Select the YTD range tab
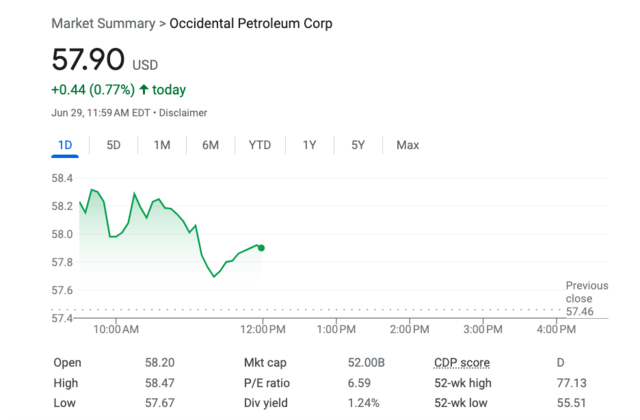Image resolution: width=640 pixels, height=420 pixels. coord(260,145)
